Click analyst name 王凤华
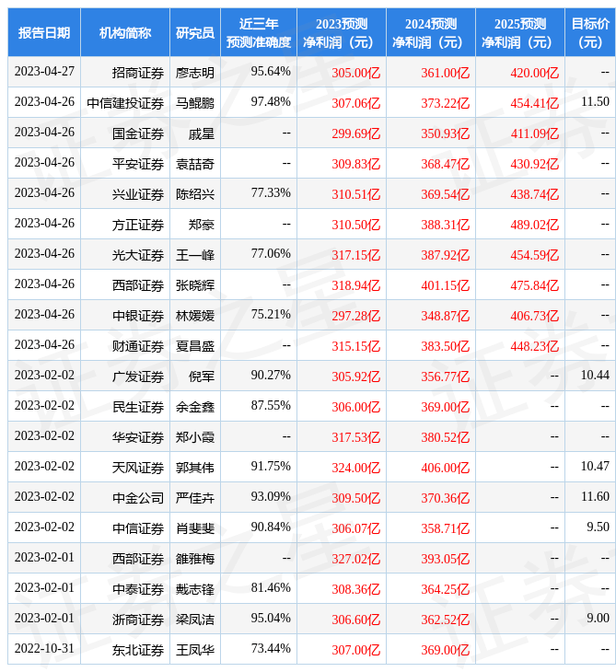Image resolution: width=616 pixels, height=672 pixels. pyautogui.click(x=195, y=650)
